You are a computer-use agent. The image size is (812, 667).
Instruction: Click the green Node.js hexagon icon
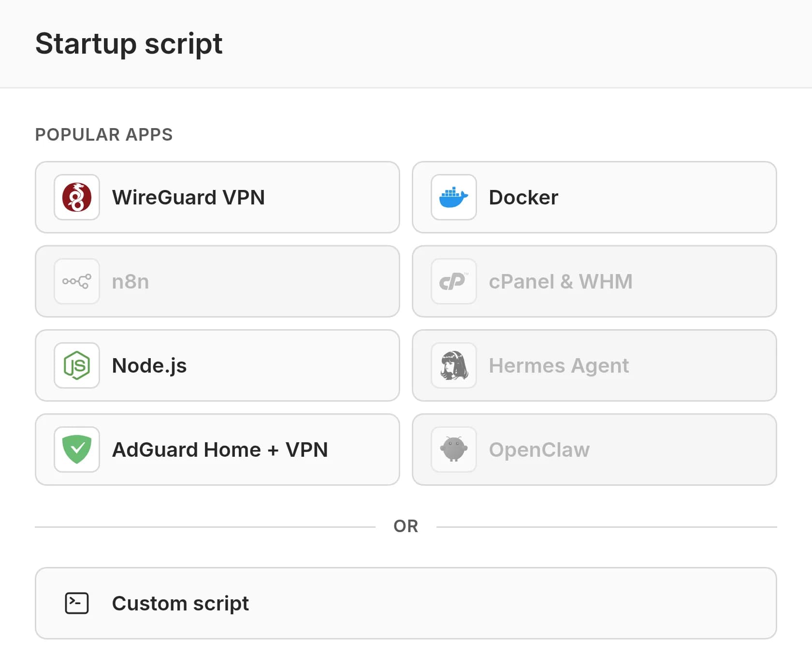point(77,365)
